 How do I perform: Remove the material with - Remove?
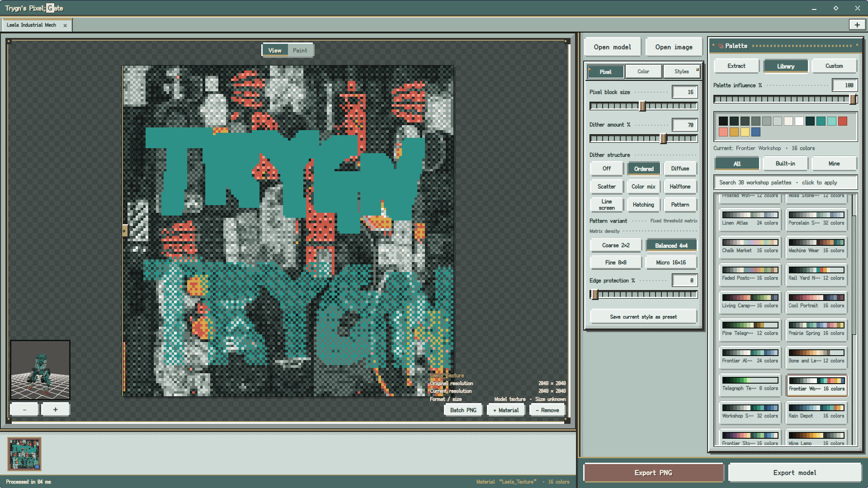point(547,410)
